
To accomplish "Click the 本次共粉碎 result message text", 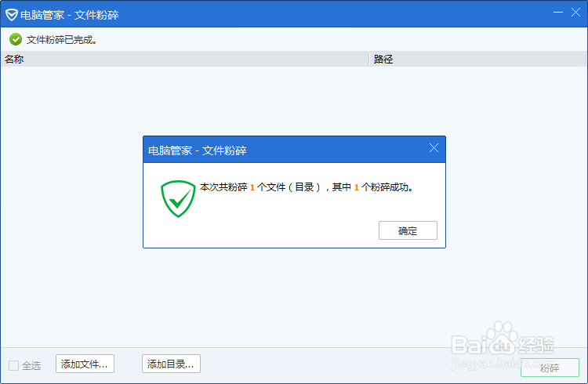I will [307, 187].
